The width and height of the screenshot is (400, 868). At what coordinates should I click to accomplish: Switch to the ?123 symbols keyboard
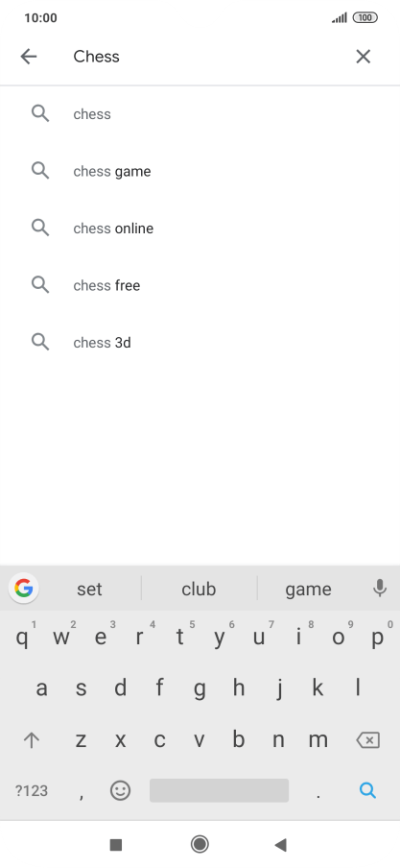tap(32, 790)
